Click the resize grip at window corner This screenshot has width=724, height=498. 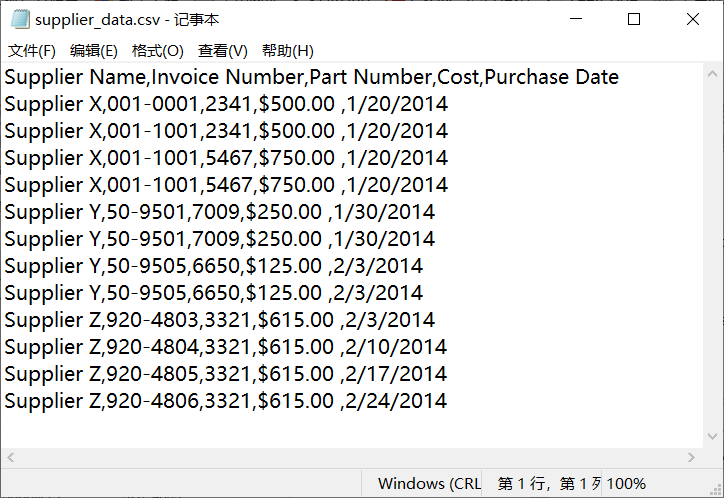(716, 490)
